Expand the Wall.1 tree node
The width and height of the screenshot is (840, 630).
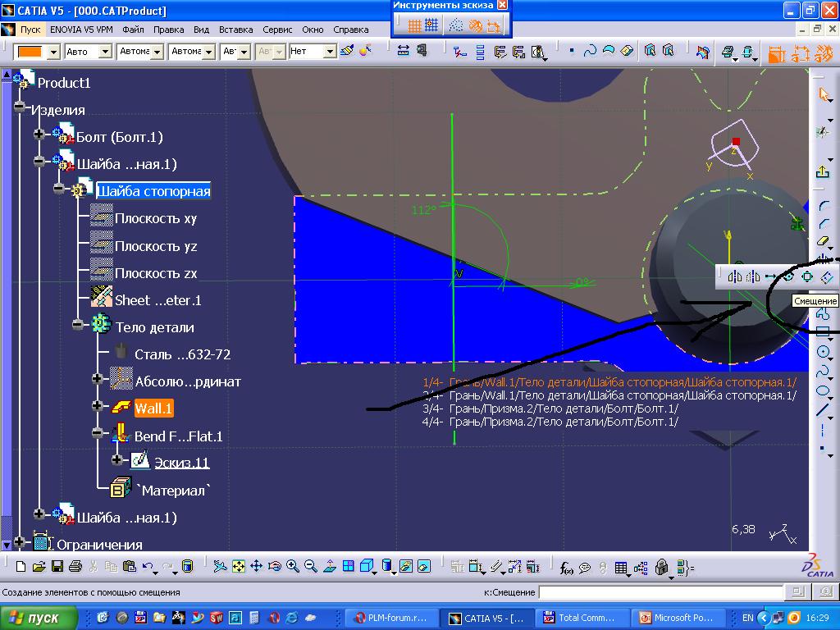click(x=97, y=405)
